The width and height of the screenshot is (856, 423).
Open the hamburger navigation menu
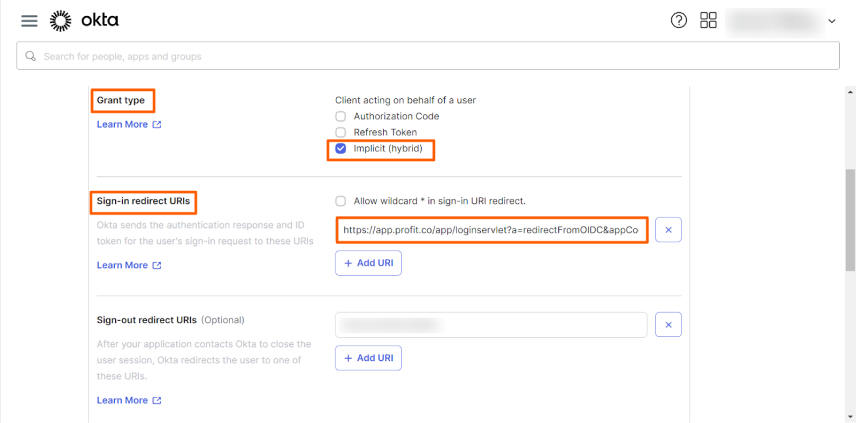(29, 21)
